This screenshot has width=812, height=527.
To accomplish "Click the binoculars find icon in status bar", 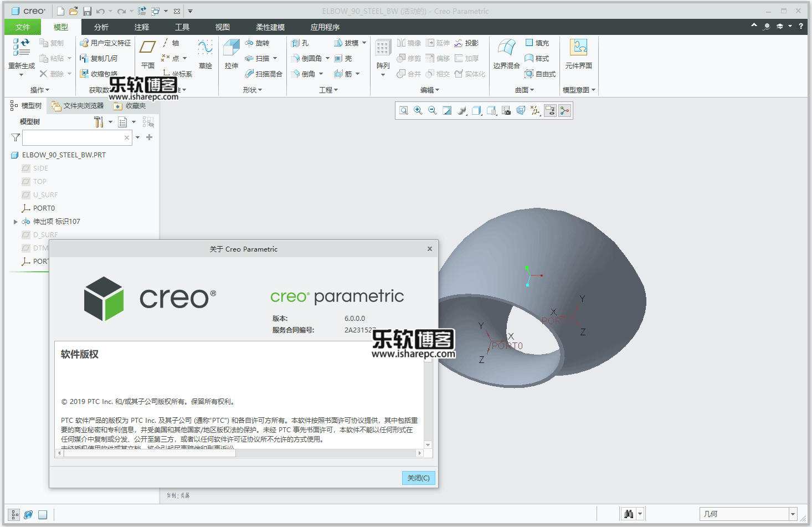I will [x=628, y=514].
